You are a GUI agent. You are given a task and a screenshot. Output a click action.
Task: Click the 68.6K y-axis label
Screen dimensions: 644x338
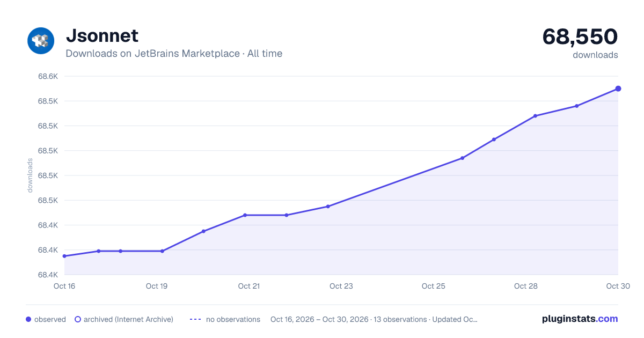coord(48,76)
